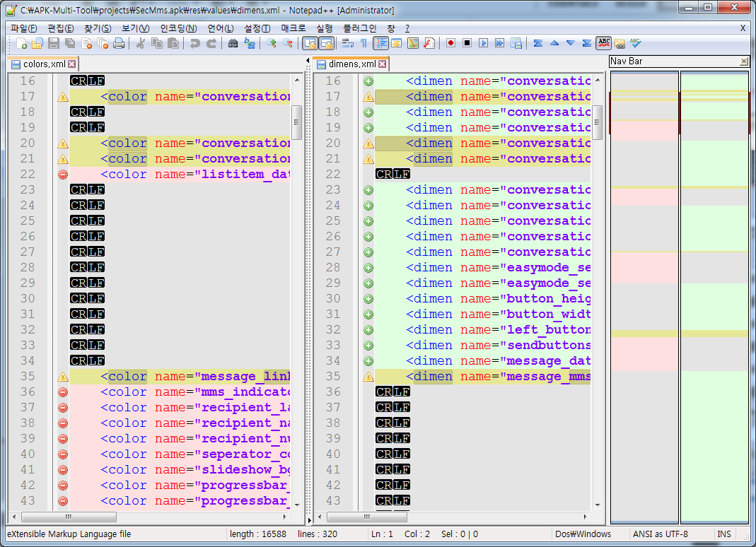Click the Run macro multiple times icon
The image size is (756, 547).
(499, 44)
